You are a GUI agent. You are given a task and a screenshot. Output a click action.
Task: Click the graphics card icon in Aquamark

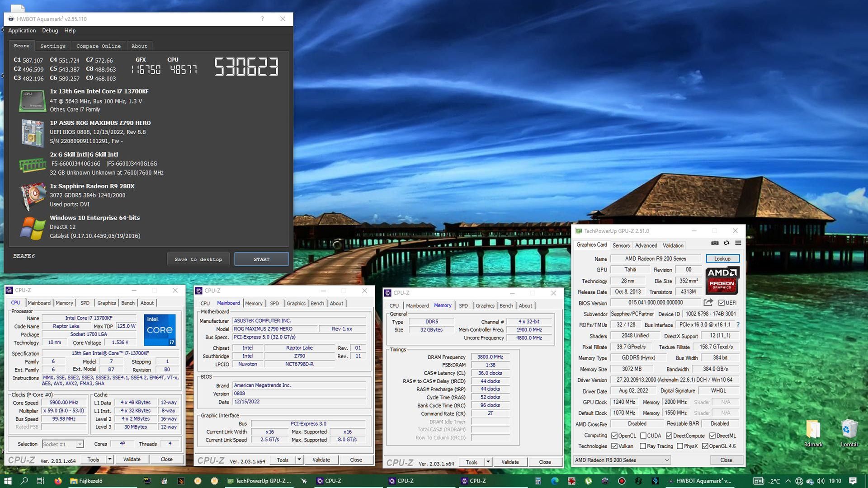point(33,196)
